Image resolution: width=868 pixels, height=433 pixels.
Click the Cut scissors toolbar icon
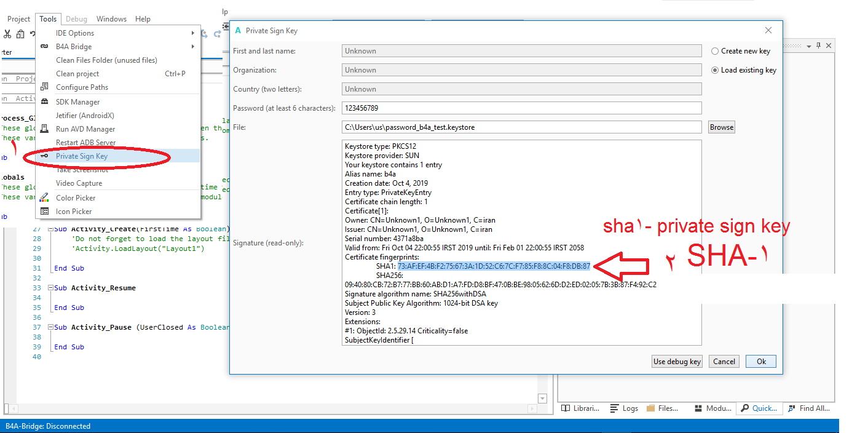8,34
